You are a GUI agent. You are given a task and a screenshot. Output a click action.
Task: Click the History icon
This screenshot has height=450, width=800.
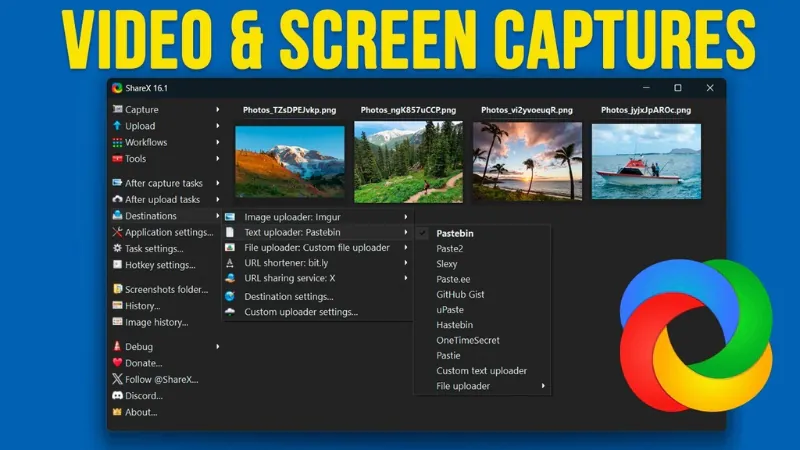pos(117,306)
